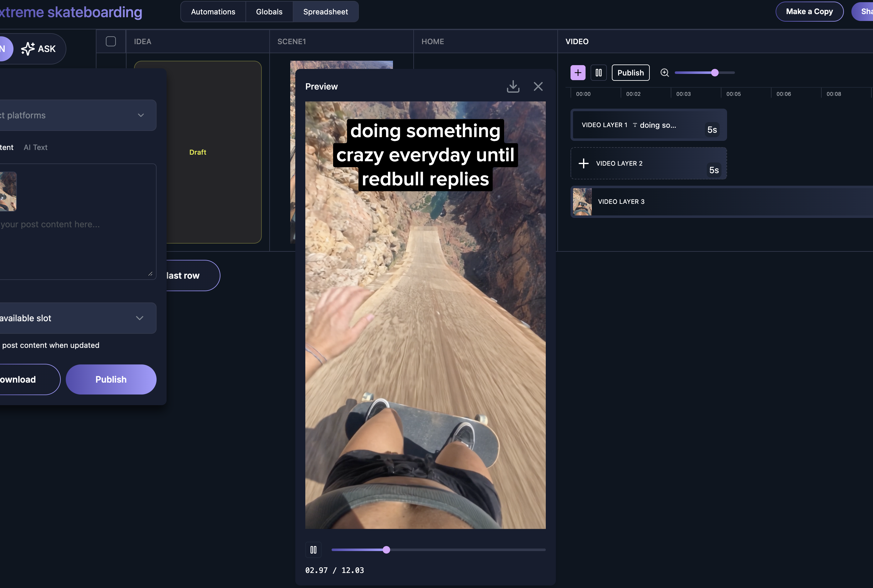Click the extreme skateboarding project title
873x588 pixels.
click(x=71, y=12)
